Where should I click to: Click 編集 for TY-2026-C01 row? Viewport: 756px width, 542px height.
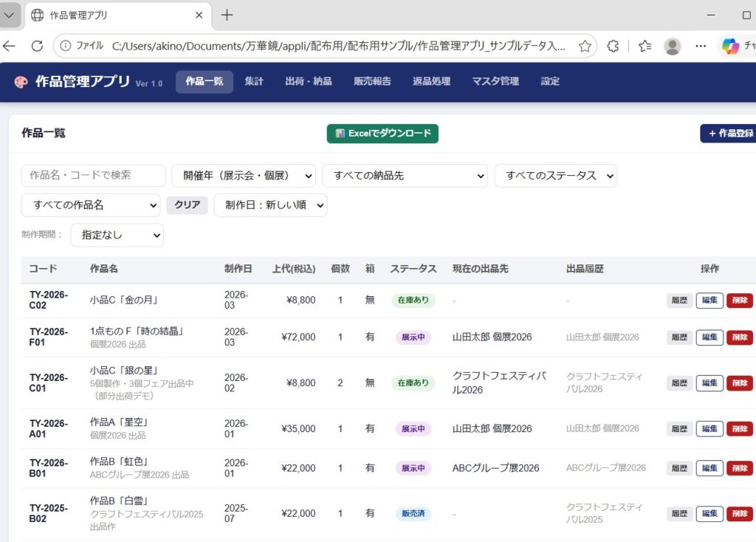pyautogui.click(x=709, y=383)
